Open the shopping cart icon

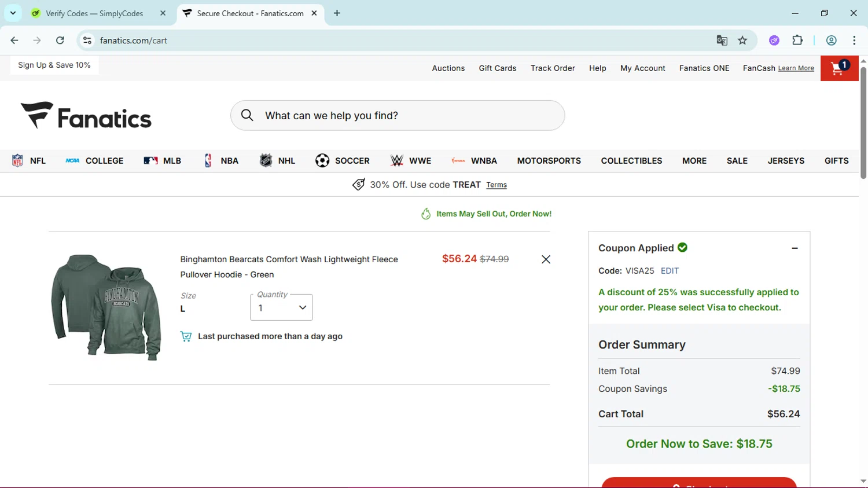(839, 68)
